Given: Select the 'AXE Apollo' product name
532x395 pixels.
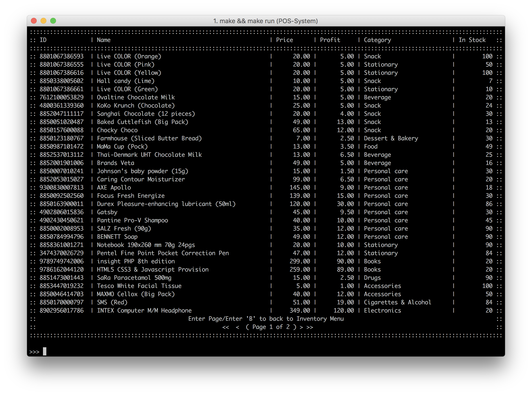Looking at the screenshot, I should (x=114, y=188).
